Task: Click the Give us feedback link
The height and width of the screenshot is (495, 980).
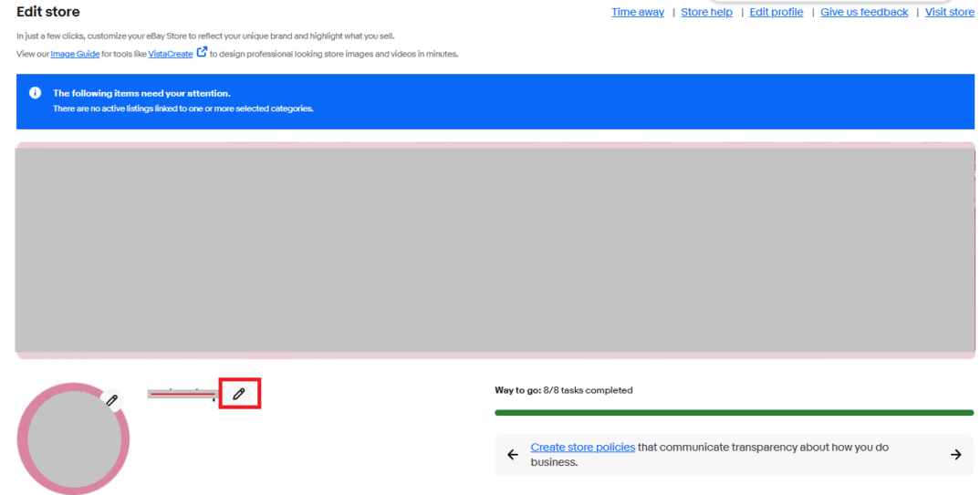Action: pyautogui.click(x=863, y=12)
